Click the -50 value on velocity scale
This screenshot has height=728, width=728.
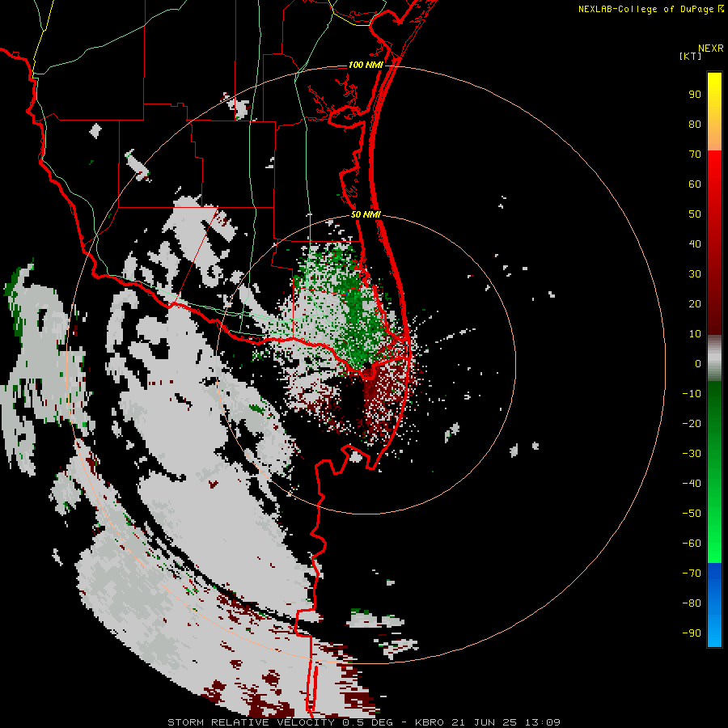coord(692,514)
